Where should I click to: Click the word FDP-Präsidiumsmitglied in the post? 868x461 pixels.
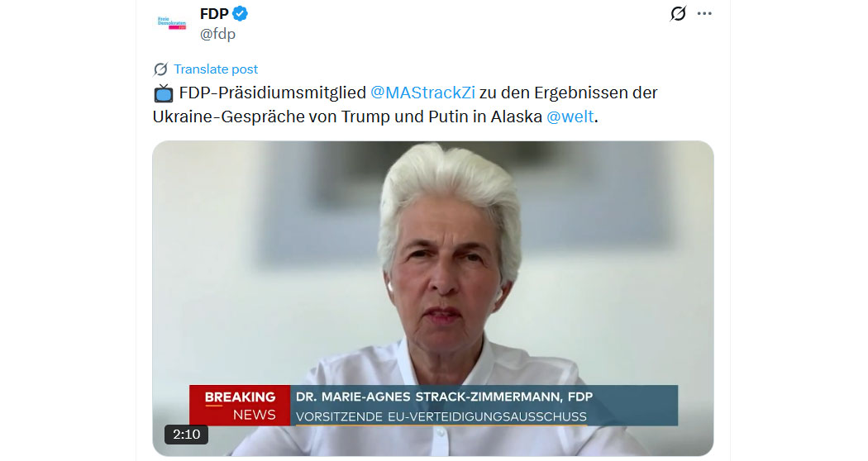(x=272, y=93)
